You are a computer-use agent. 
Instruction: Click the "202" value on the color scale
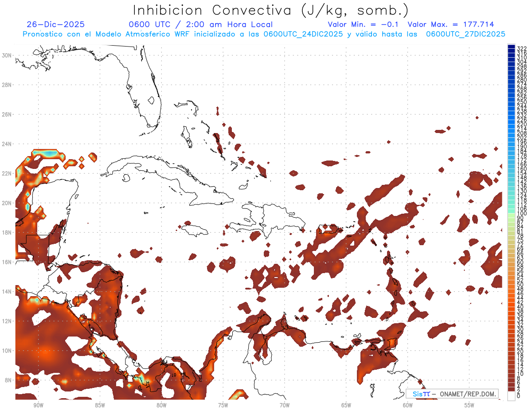(522, 137)
